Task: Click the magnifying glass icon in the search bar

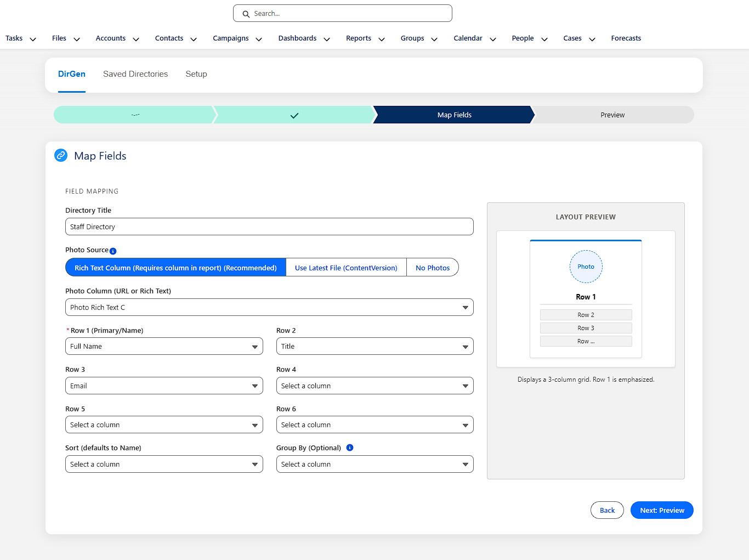Action: pyautogui.click(x=246, y=13)
